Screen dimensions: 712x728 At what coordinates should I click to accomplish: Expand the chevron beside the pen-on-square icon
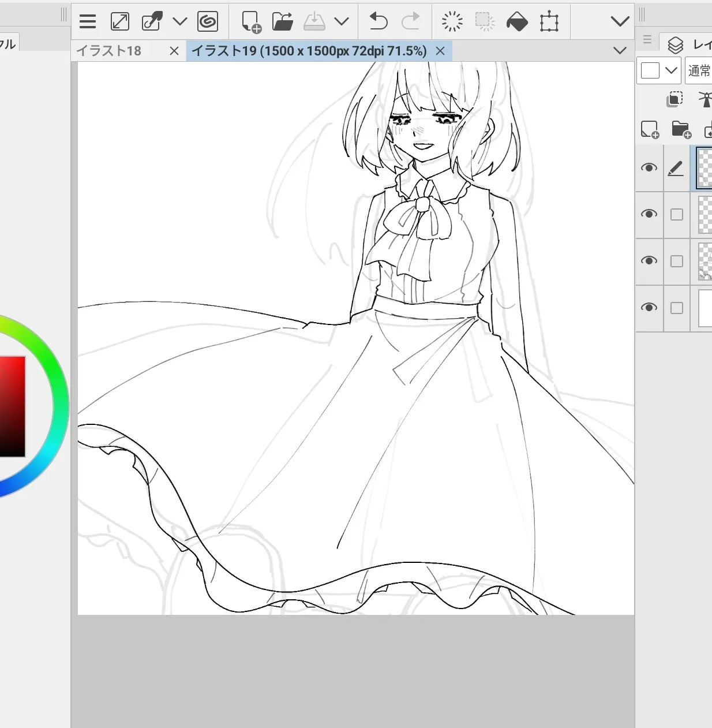coord(180,22)
